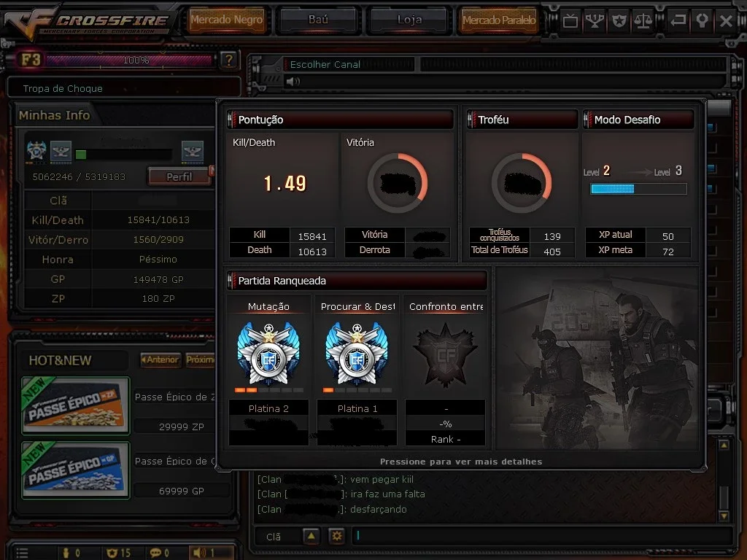This screenshot has width=747, height=560.
Task: Open settings wrench icon
Action: 702,20
